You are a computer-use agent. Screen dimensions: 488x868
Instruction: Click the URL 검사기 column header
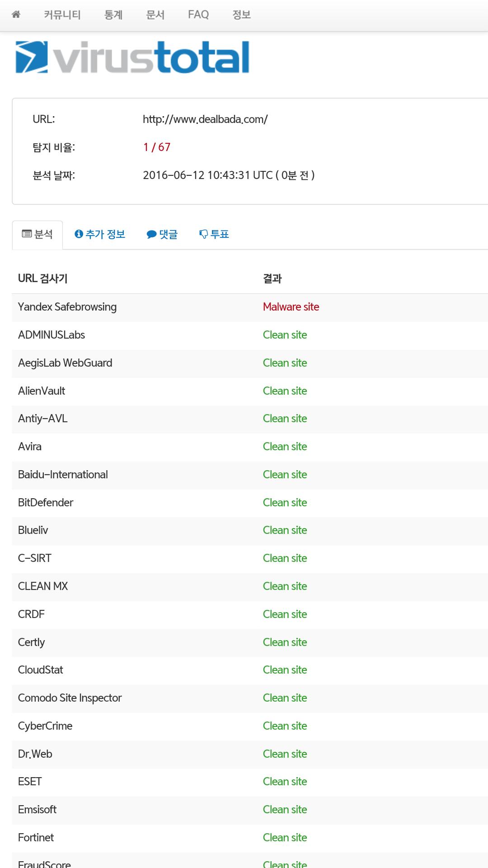[43, 278]
